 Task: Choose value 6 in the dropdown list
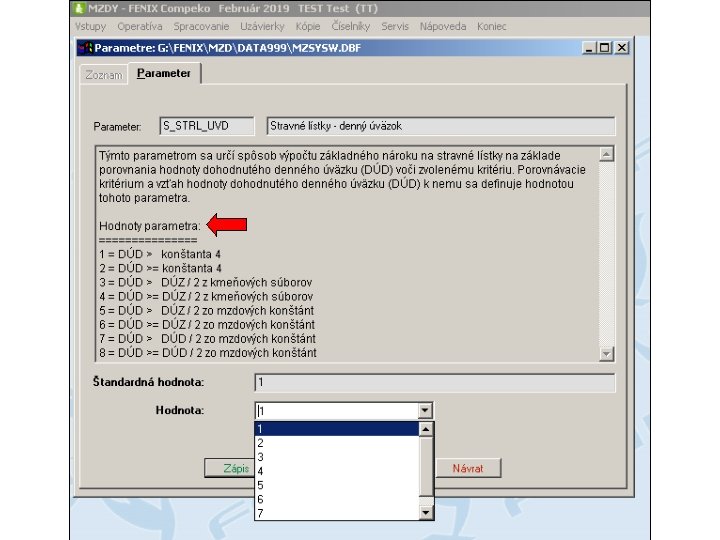337,500
